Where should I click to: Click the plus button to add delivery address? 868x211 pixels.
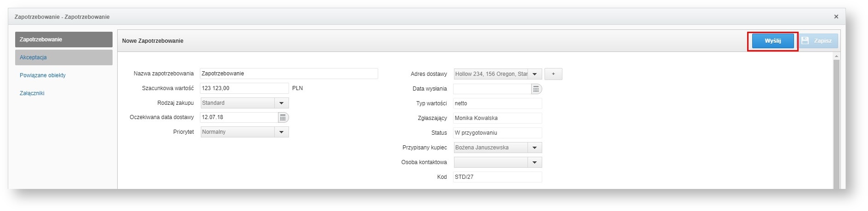pos(553,74)
